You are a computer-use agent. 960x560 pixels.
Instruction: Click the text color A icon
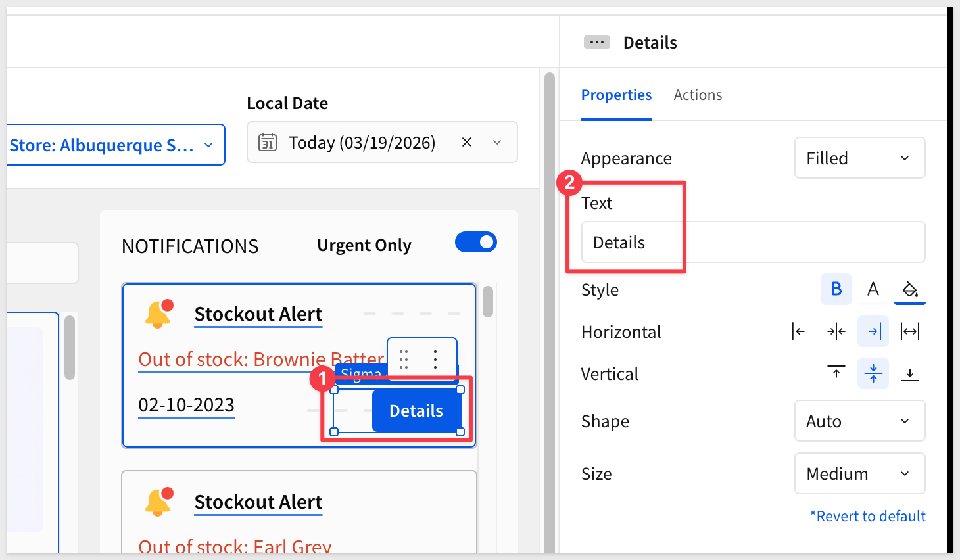click(873, 289)
